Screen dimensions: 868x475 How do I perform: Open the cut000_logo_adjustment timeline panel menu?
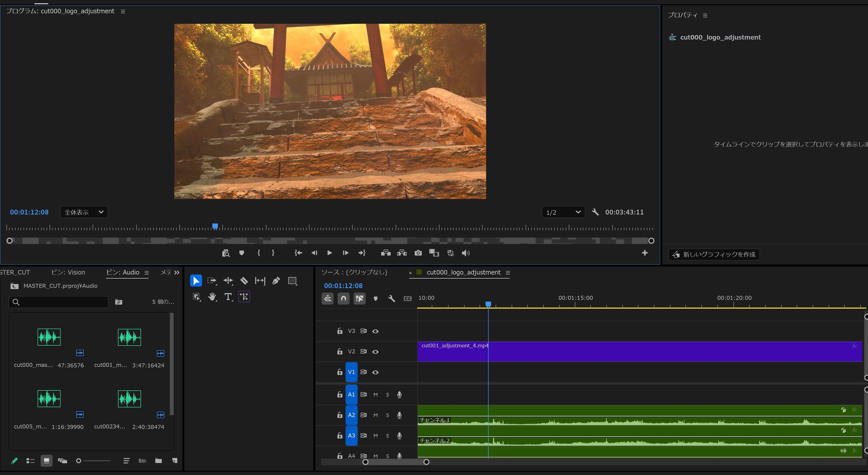[508, 273]
